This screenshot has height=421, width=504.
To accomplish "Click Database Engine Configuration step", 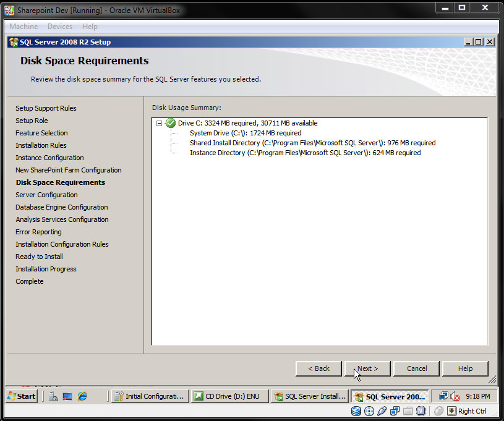I will 62,207.
